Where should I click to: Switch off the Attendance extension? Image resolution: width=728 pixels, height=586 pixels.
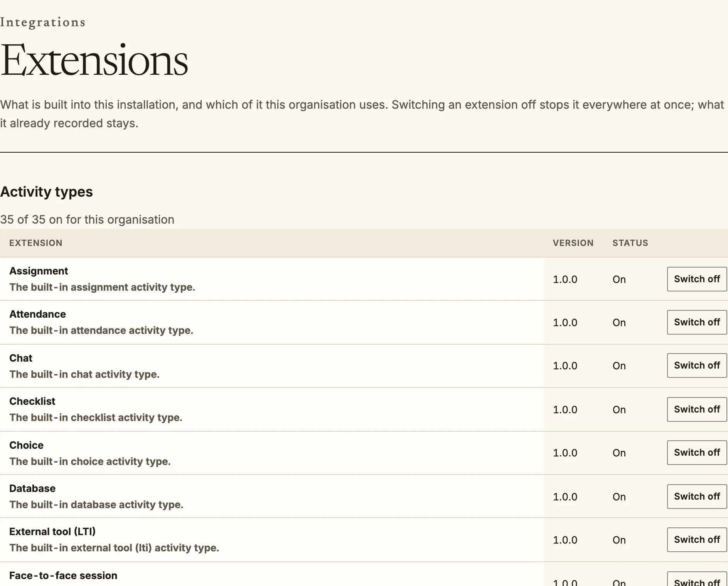(697, 322)
